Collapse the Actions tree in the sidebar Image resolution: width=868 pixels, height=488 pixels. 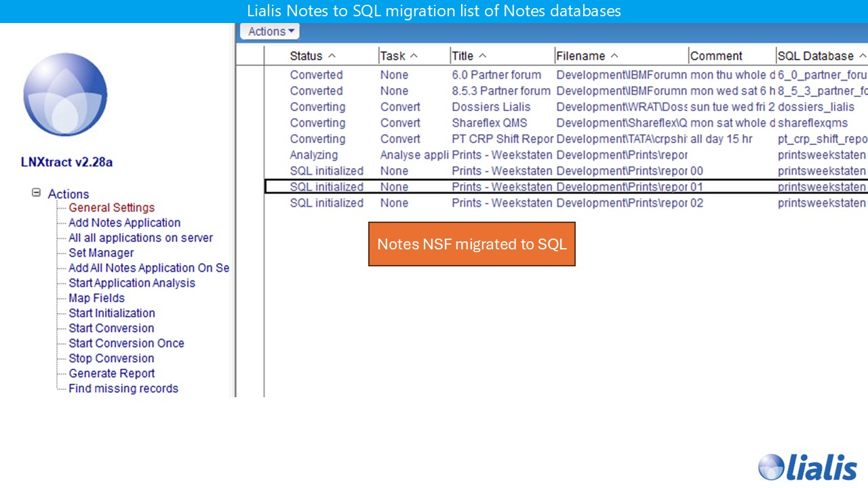click(36, 192)
